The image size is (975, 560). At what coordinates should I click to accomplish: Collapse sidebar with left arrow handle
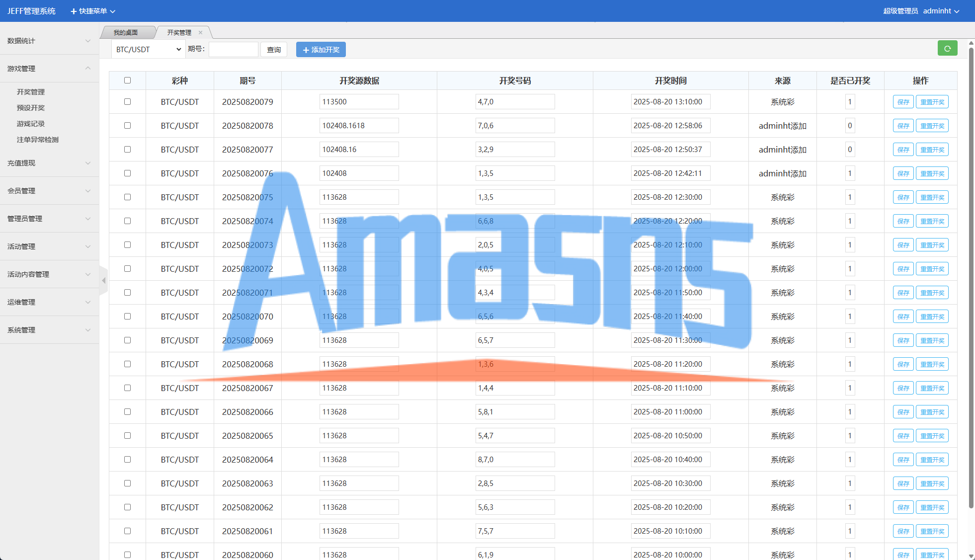point(103,281)
